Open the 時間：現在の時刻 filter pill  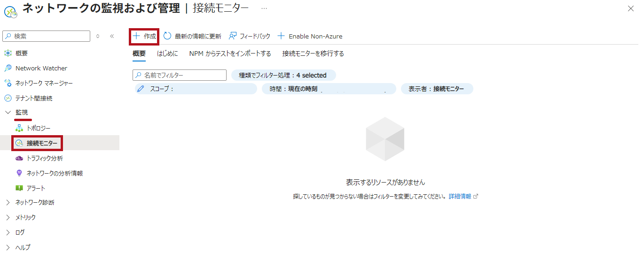coord(329,89)
